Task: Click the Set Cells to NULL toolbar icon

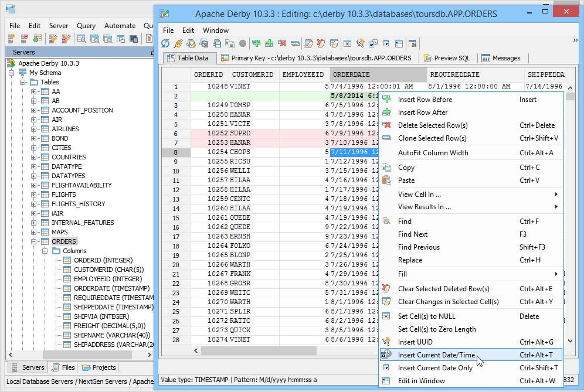Action: 347,43
